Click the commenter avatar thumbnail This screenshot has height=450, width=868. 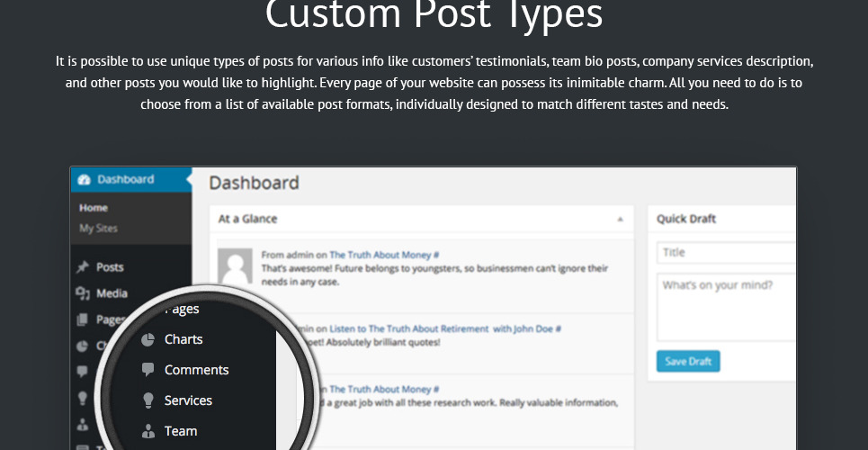point(236,266)
